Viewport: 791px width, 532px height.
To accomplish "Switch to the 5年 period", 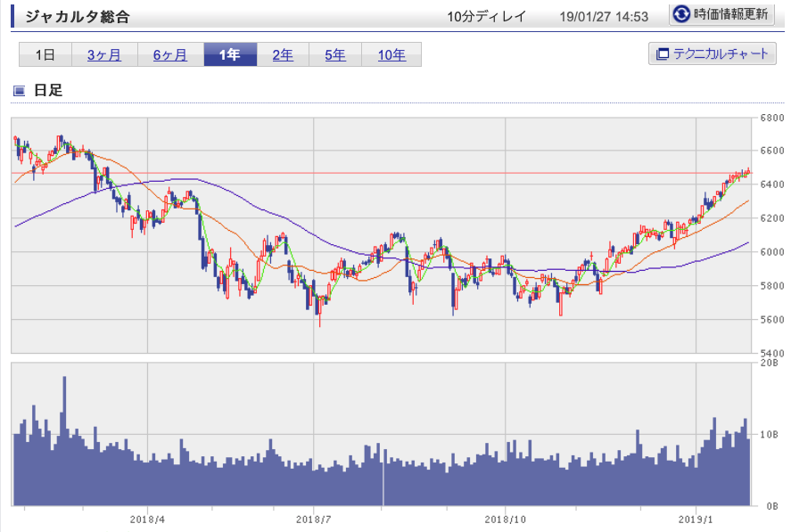I will tap(335, 55).
